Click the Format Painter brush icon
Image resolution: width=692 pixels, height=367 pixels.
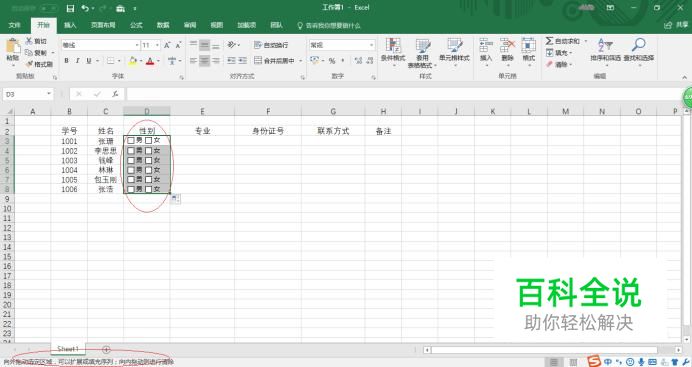point(29,64)
